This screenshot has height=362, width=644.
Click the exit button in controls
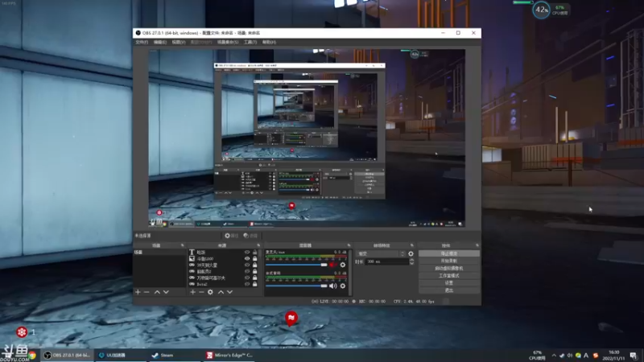pos(449,290)
